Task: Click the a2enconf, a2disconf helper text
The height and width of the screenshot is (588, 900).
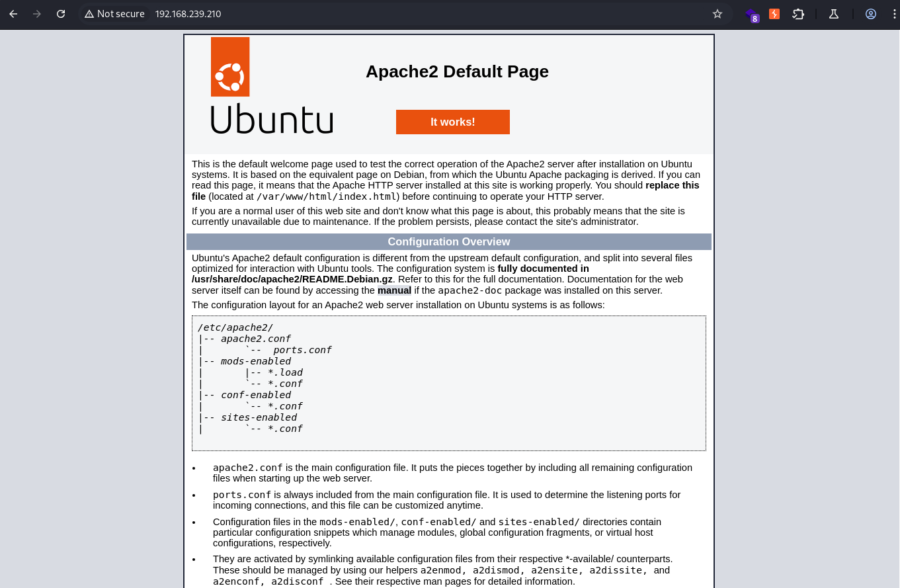Action: [268, 581]
